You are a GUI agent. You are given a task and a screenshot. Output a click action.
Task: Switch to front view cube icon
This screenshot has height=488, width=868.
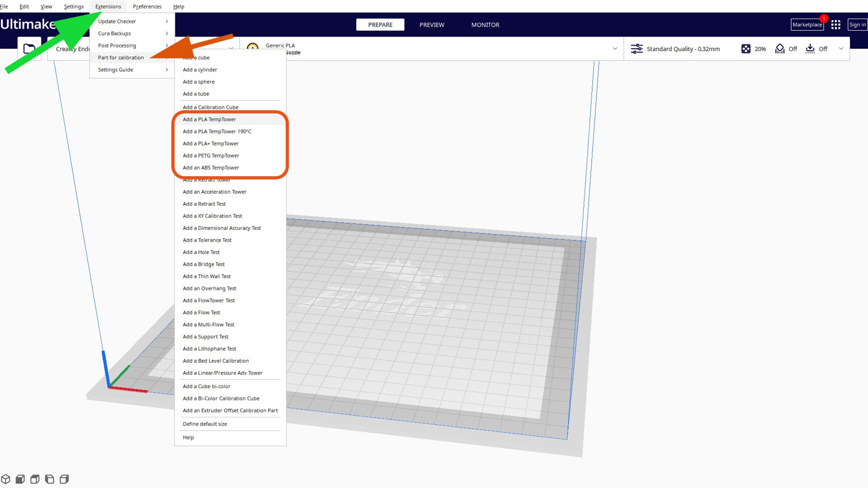pos(20,479)
